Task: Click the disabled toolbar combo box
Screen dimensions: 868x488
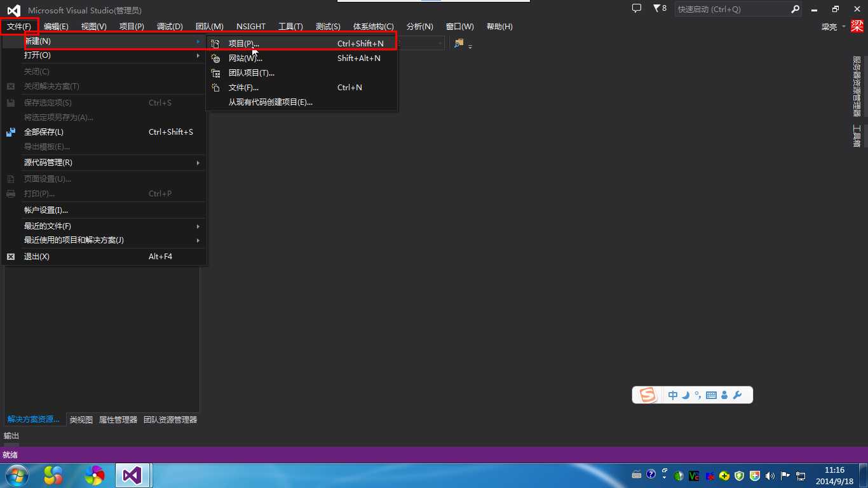Action: click(421, 43)
